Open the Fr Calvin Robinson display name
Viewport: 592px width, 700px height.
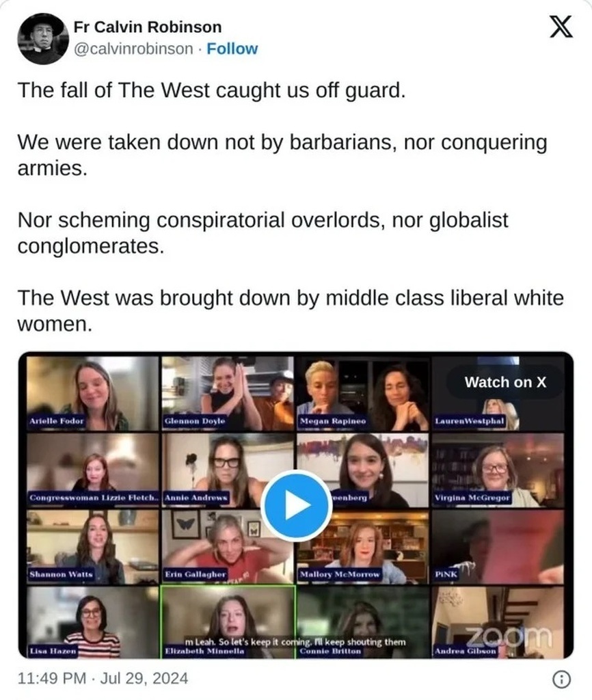click(148, 27)
